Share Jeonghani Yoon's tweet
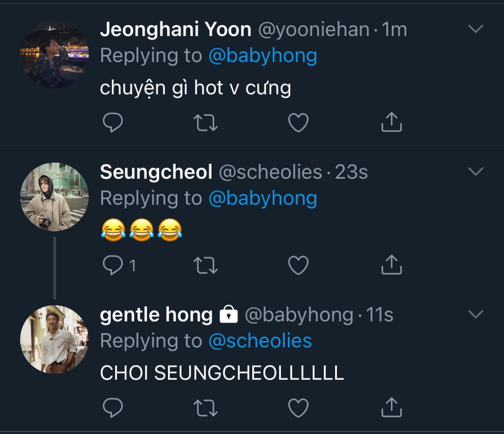The width and height of the screenshot is (504, 434). [x=391, y=122]
